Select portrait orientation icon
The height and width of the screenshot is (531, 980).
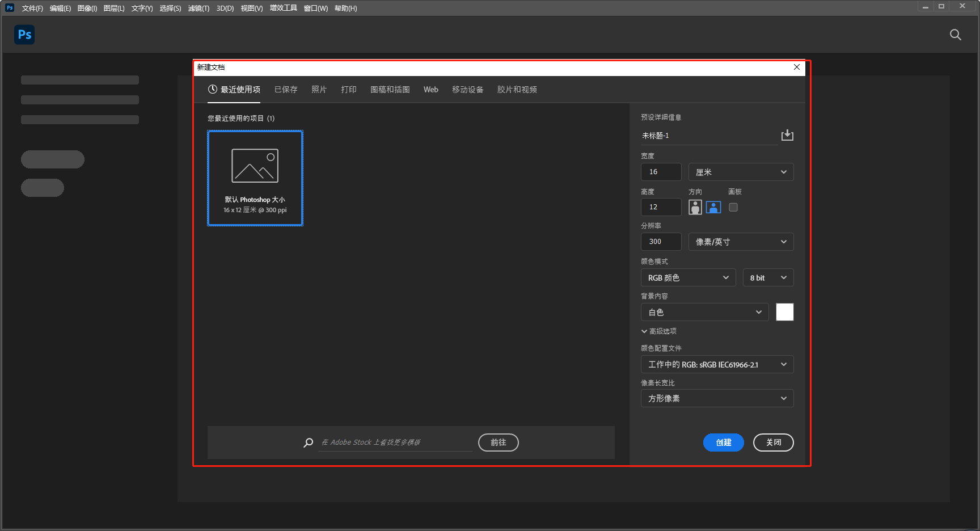pyautogui.click(x=695, y=207)
